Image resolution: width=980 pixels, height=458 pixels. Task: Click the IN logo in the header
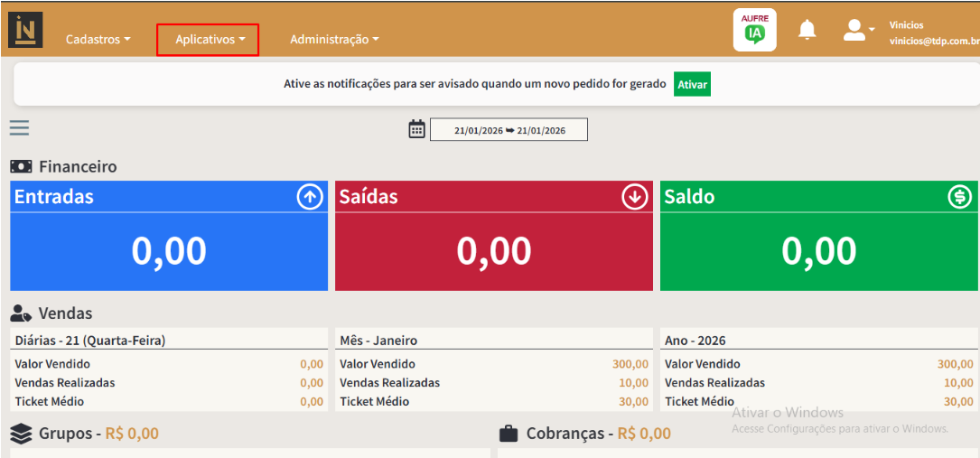pyautogui.click(x=25, y=30)
